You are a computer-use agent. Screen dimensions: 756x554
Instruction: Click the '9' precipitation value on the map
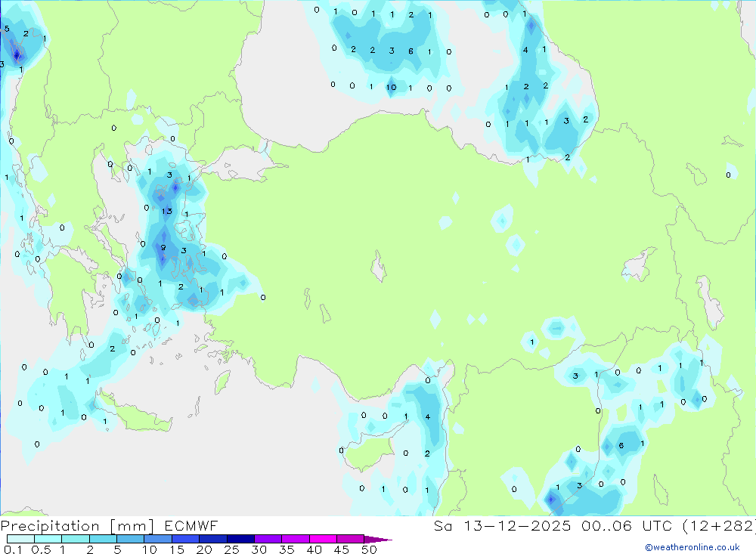[x=163, y=248]
